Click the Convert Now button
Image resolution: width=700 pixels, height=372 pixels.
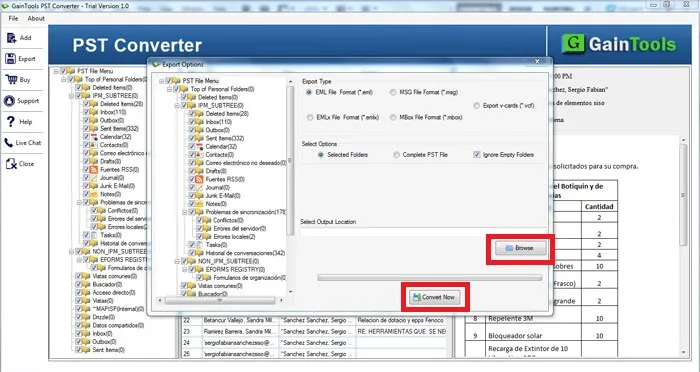(435, 297)
